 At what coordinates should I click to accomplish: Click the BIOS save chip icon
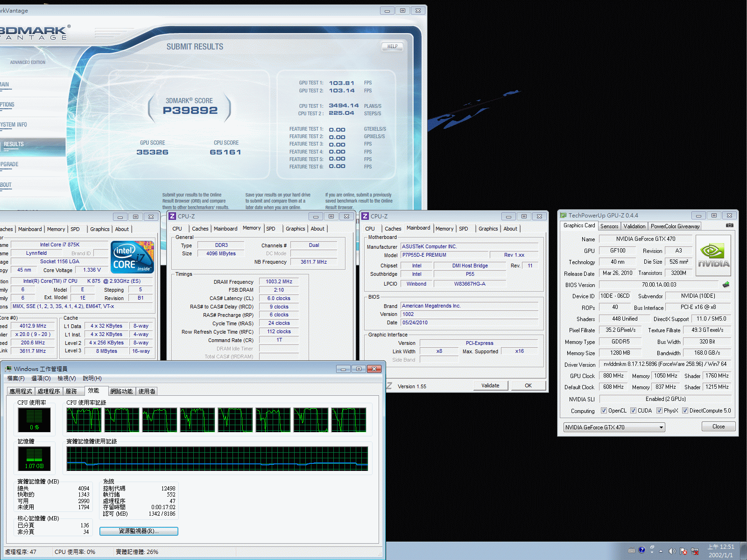[726, 285]
